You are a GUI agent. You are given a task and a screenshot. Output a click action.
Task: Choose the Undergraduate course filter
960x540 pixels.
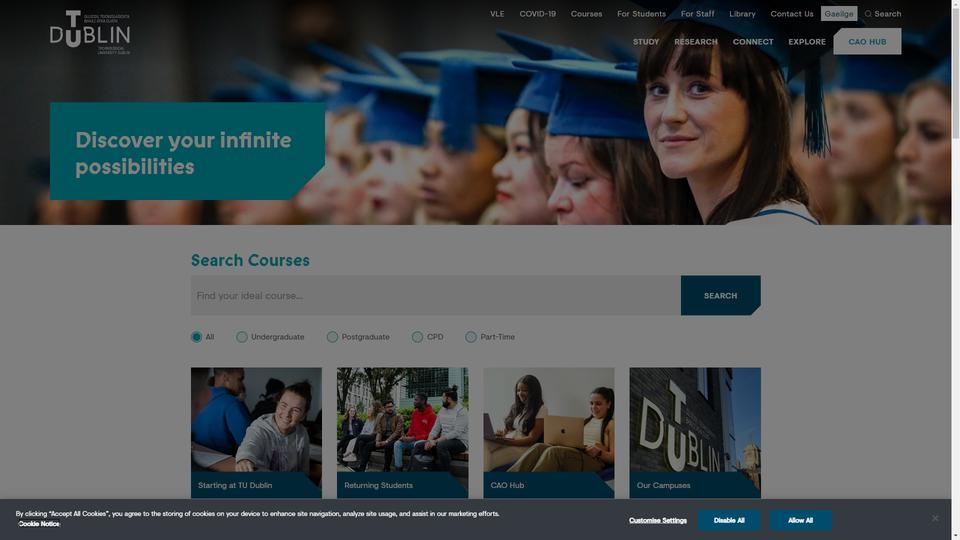(242, 337)
